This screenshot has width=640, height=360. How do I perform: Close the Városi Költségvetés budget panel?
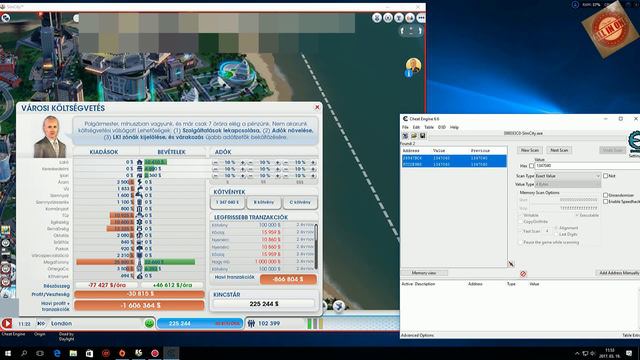[x=317, y=107]
